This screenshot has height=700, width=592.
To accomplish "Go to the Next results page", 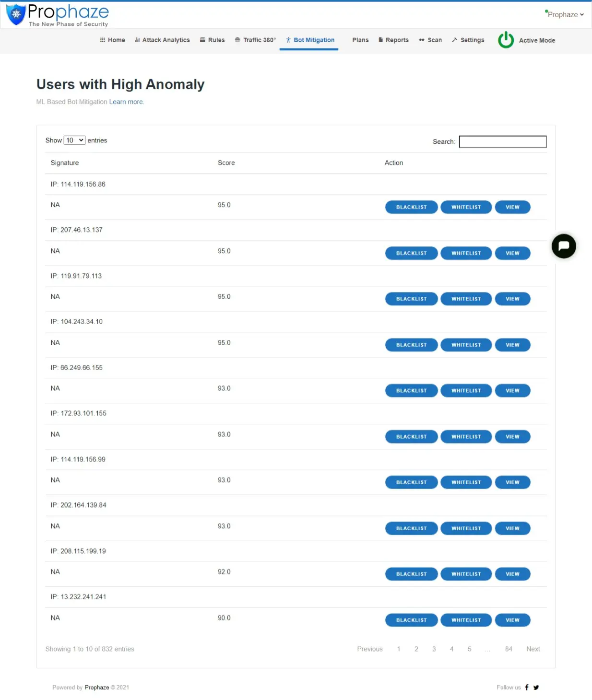I will pyautogui.click(x=533, y=649).
